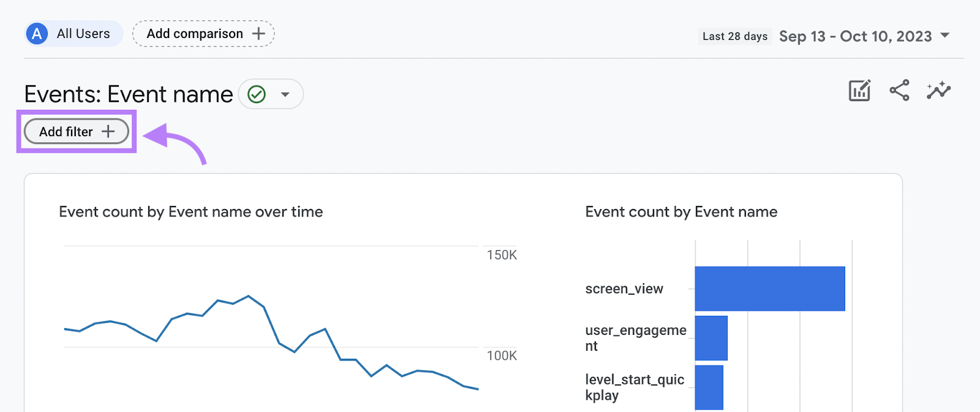The width and height of the screenshot is (980, 412).
Task: Open the Sep 13 - Oct 10, 2023 date picker
Action: coord(855,36)
